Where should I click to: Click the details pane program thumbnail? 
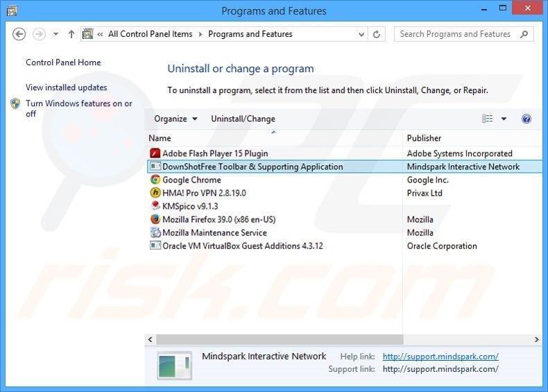click(x=174, y=366)
